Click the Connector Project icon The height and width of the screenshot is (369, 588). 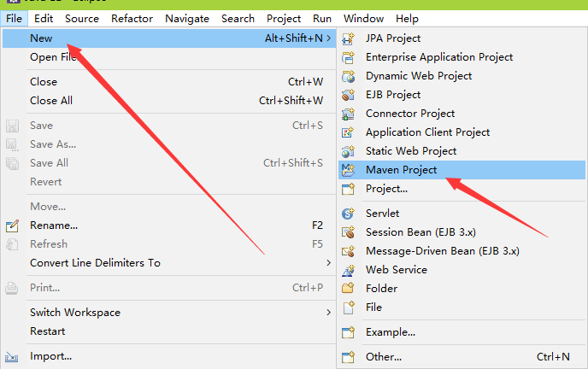pos(348,114)
